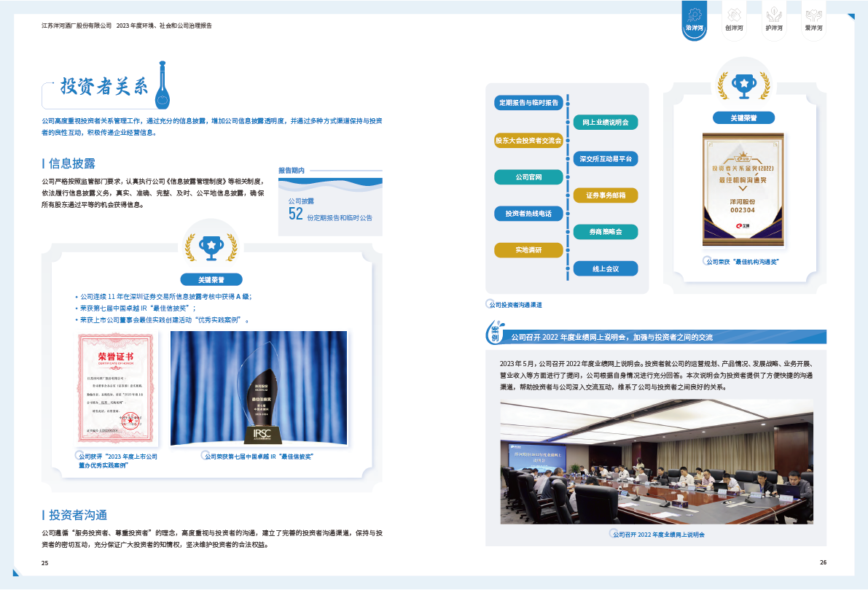Open the 2022 performance briefing meeting photo

click(656, 461)
